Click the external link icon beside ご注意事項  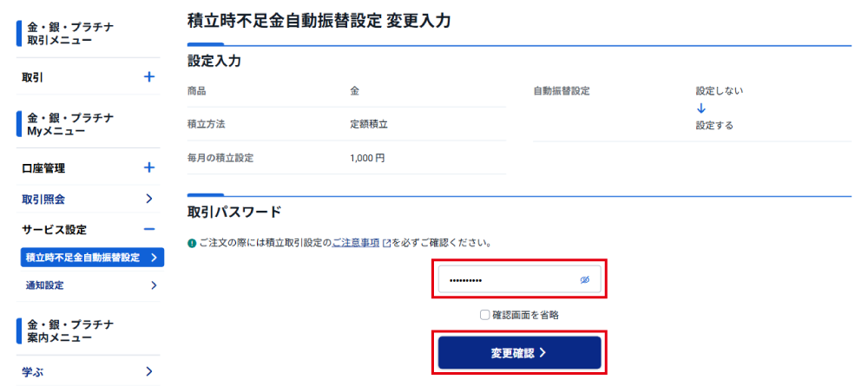pyautogui.click(x=386, y=243)
